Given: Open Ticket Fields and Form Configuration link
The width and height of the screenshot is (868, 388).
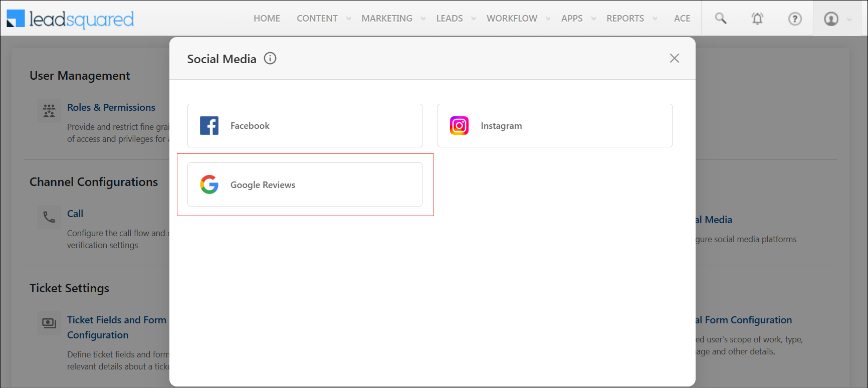Looking at the screenshot, I should point(117,327).
